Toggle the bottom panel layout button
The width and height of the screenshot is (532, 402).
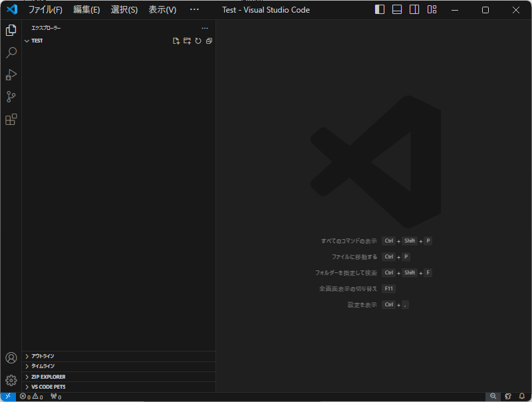click(x=397, y=9)
